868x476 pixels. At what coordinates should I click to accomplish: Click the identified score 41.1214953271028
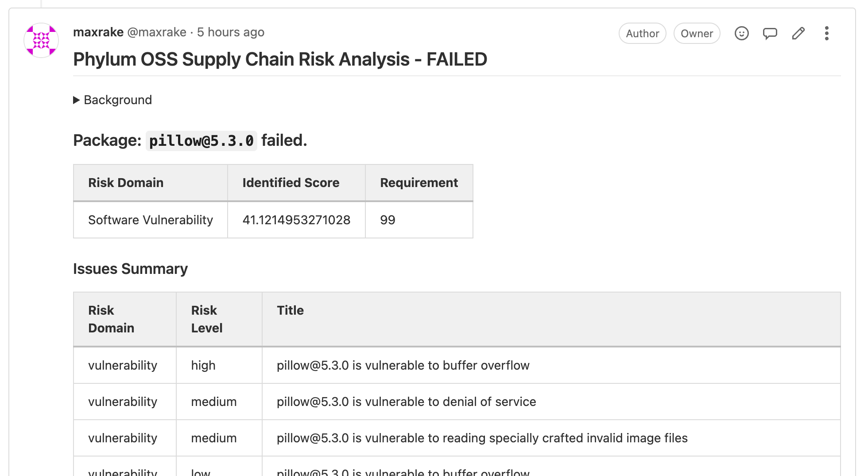click(x=296, y=220)
